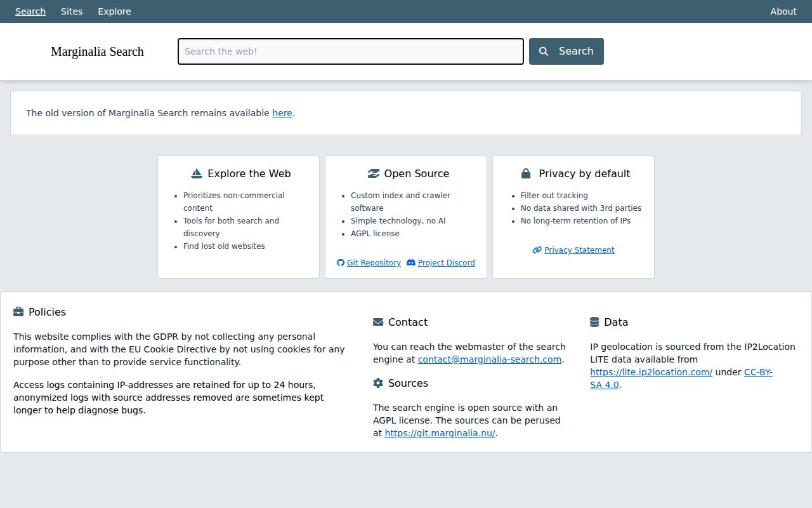812x508 pixels.
Task: Click the Open Source hand icon
Action: click(x=373, y=173)
